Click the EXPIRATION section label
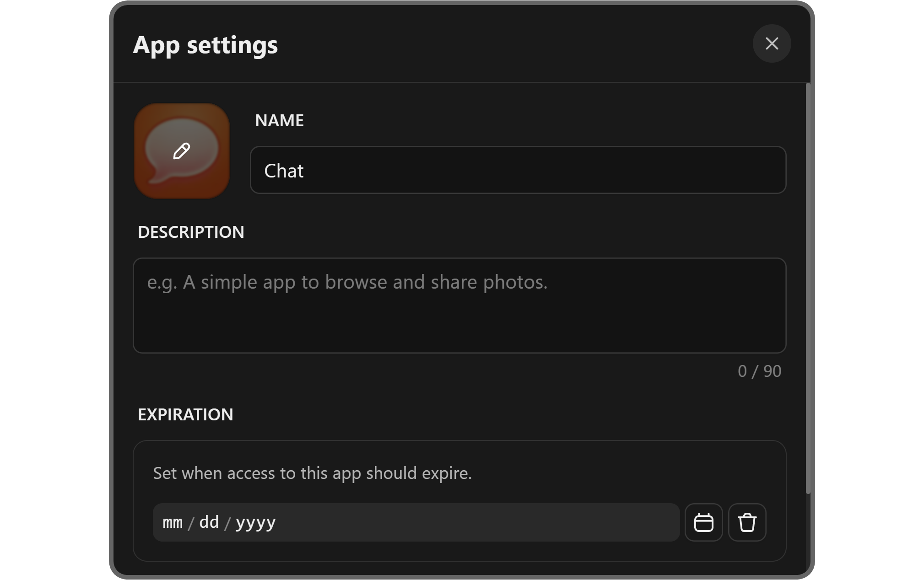 click(185, 414)
